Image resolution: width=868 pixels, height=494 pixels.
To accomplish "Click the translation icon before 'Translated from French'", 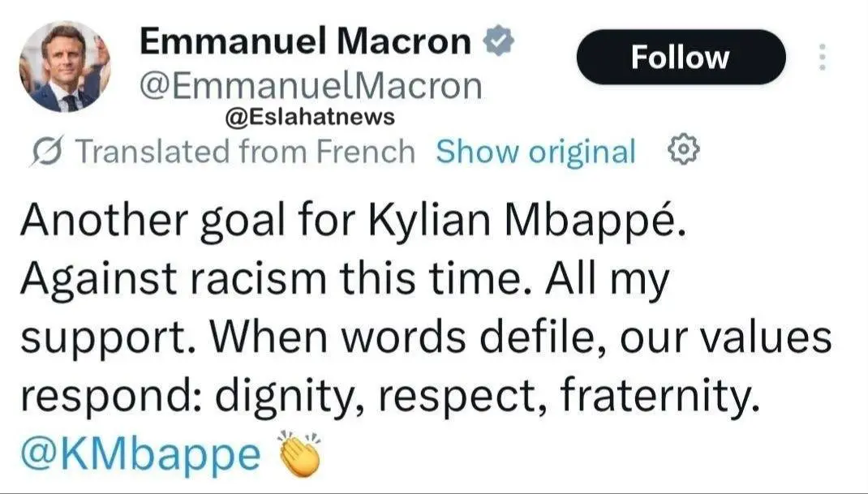I will click(49, 150).
